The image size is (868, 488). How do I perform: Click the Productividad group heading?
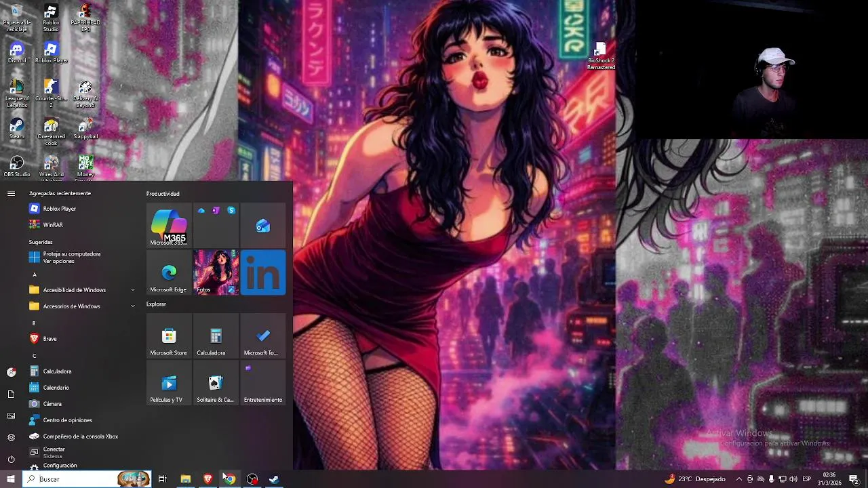pyautogui.click(x=163, y=194)
